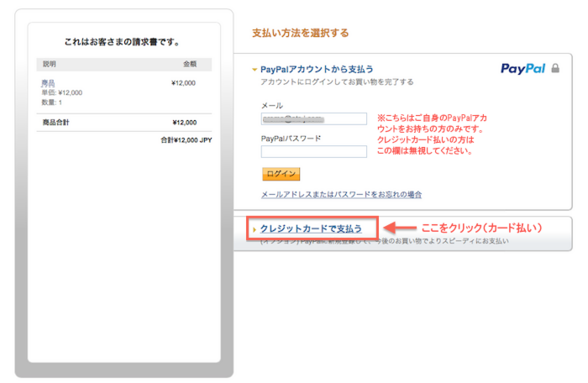Open the クレジットカードで支払う link
The image size is (588, 383).
tap(311, 228)
